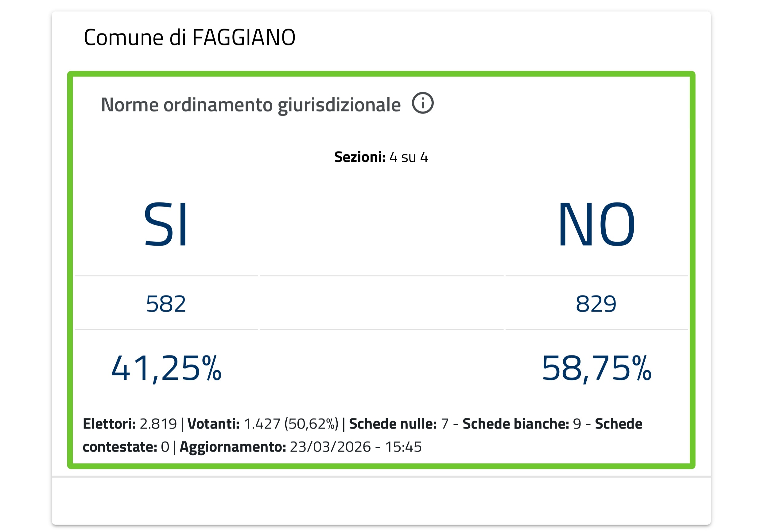761x532 pixels.
Task: Click the 'Elettori:' label
Action: point(109,424)
